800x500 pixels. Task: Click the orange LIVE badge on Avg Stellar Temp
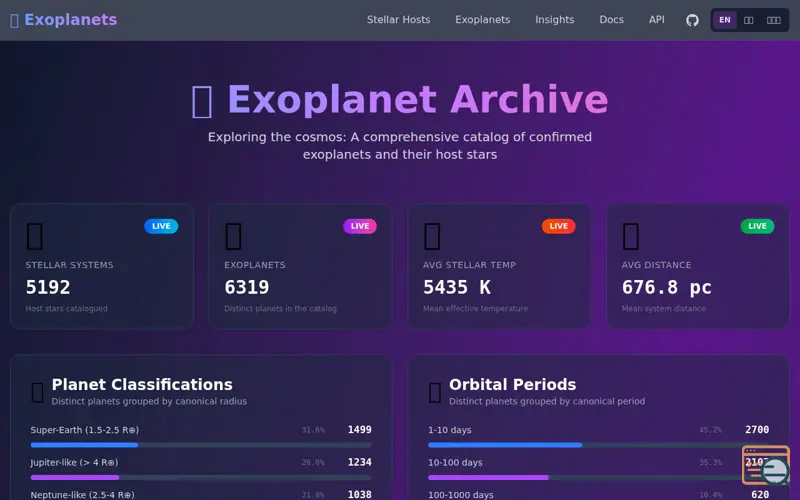559,226
